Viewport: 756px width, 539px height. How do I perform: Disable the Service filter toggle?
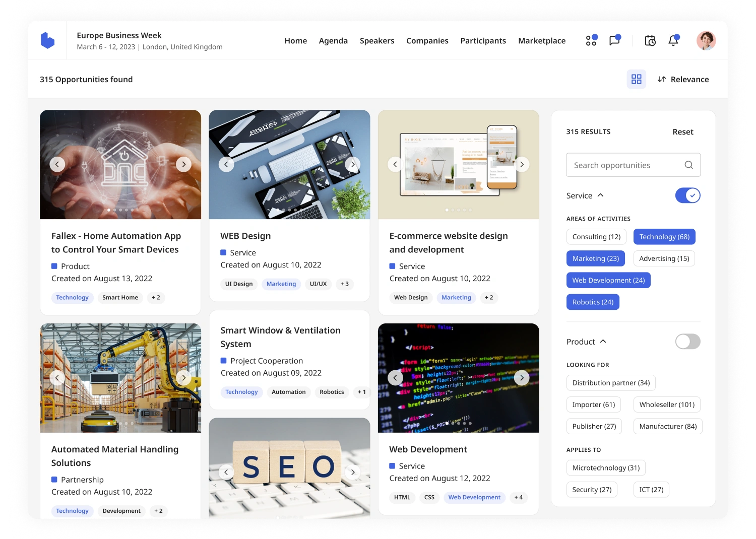pyautogui.click(x=687, y=195)
